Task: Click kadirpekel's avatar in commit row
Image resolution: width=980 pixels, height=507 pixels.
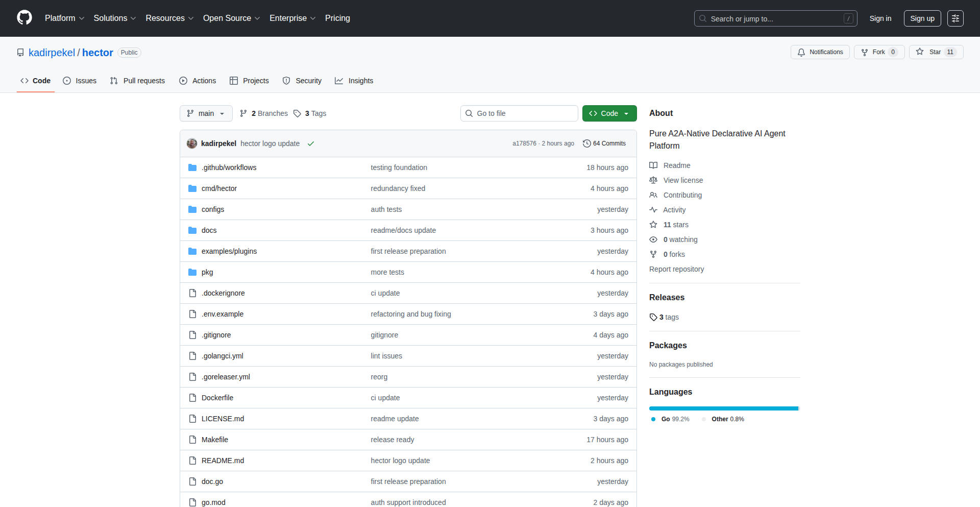Action: pos(192,143)
